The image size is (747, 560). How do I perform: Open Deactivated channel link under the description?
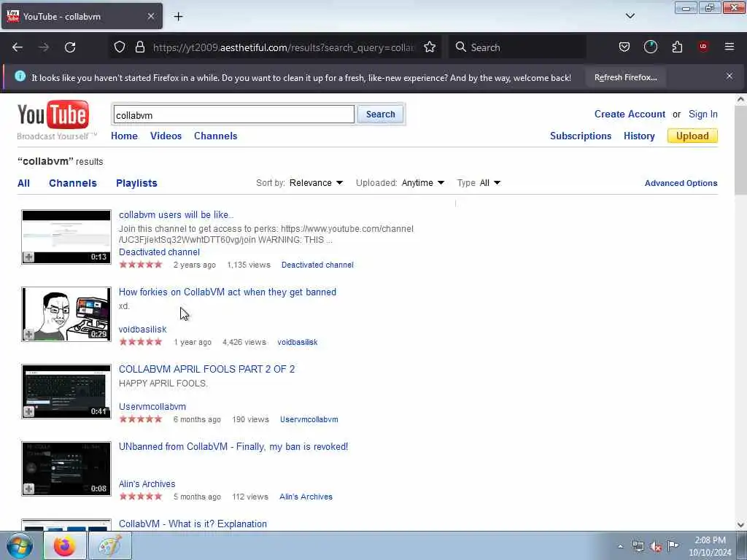[x=159, y=252]
